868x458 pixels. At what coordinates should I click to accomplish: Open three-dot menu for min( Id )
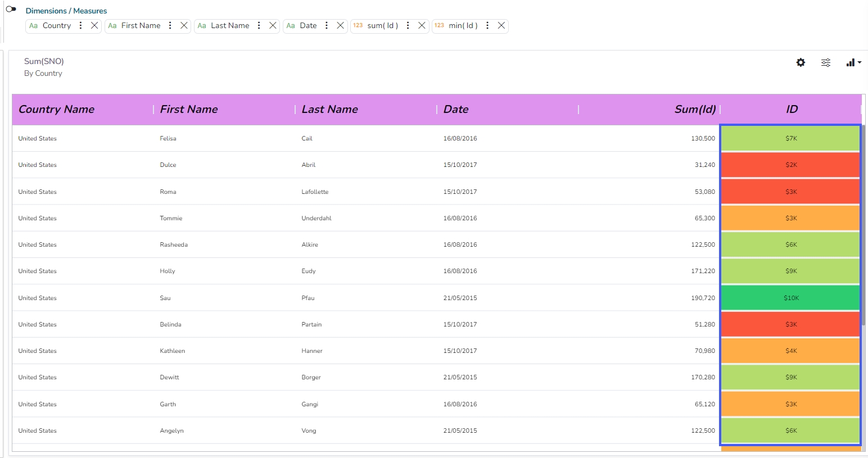click(487, 26)
